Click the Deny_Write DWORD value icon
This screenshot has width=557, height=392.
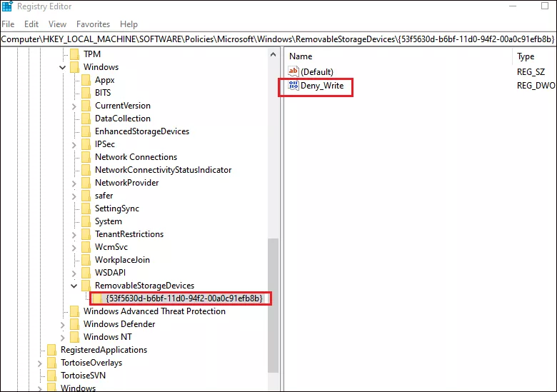coord(293,85)
